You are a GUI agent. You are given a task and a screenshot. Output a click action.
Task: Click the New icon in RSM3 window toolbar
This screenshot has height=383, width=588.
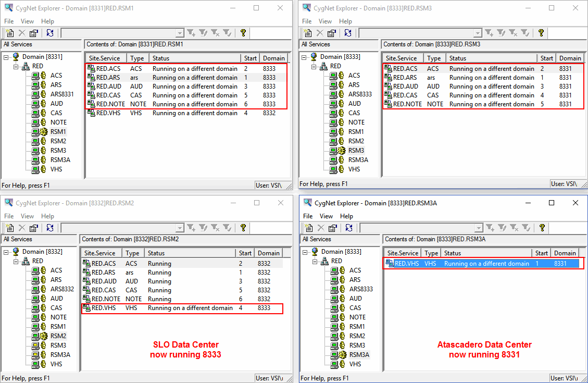[308, 33]
